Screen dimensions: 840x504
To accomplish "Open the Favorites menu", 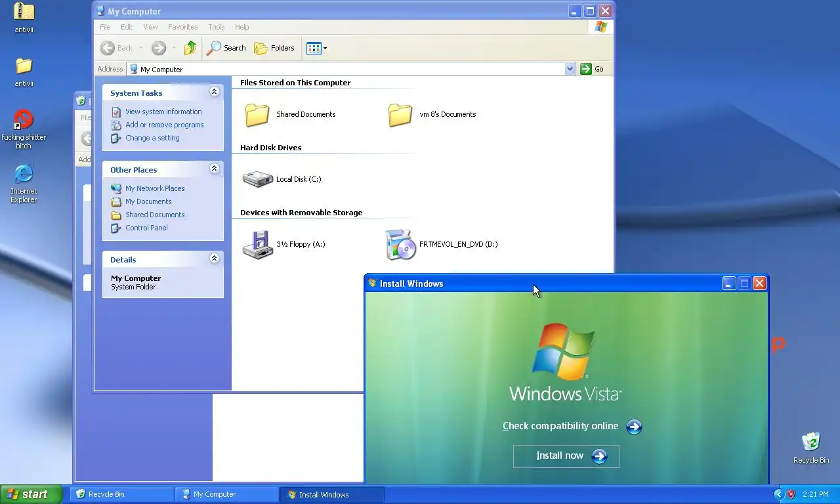I will tap(182, 27).
